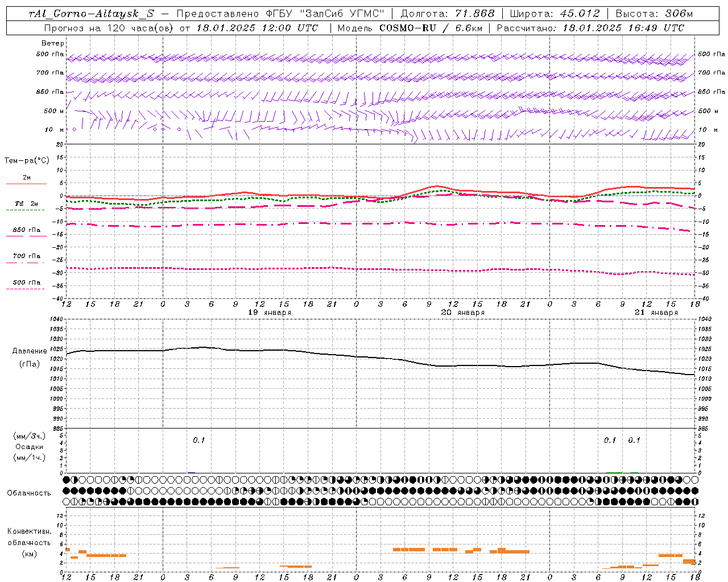Select the (мм/1ч.) precipitation unit label

point(29,458)
